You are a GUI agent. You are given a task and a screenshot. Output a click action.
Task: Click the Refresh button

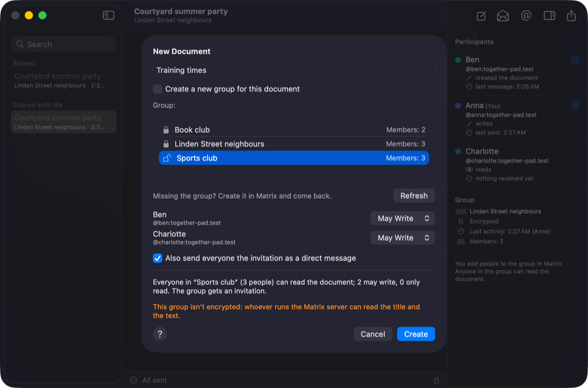click(x=414, y=196)
